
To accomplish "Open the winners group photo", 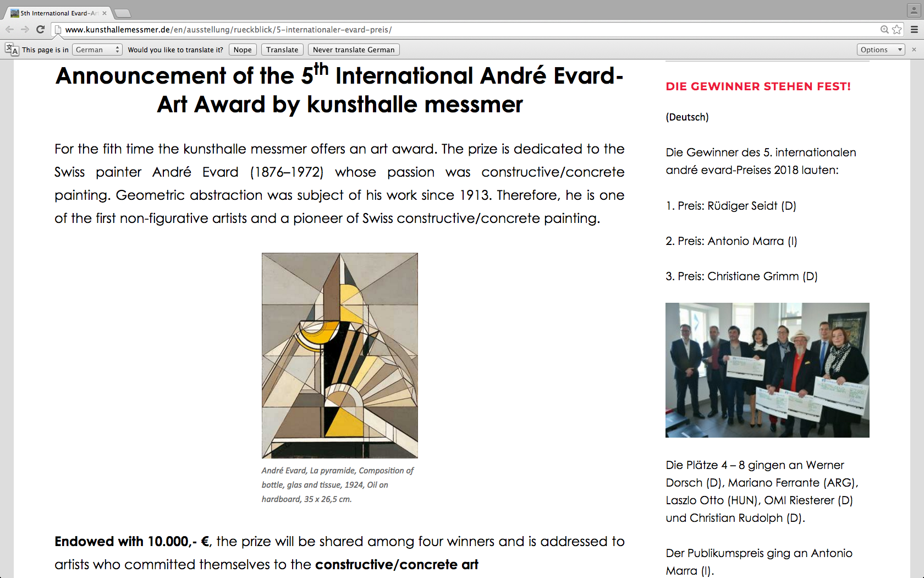I will (767, 370).
